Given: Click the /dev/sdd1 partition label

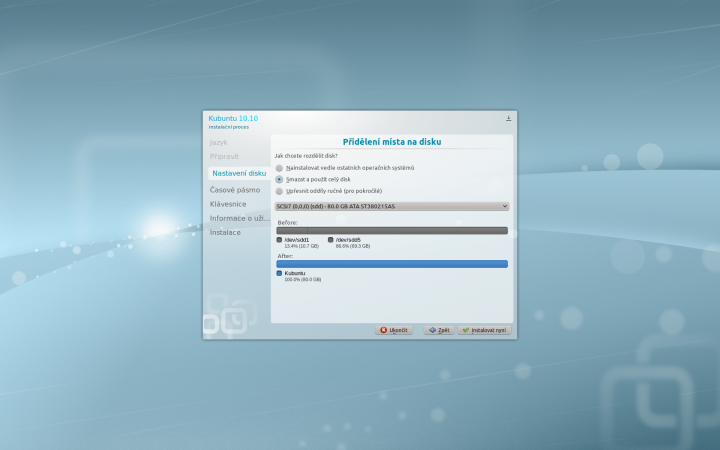Looking at the screenshot, I should coord(297,240).
